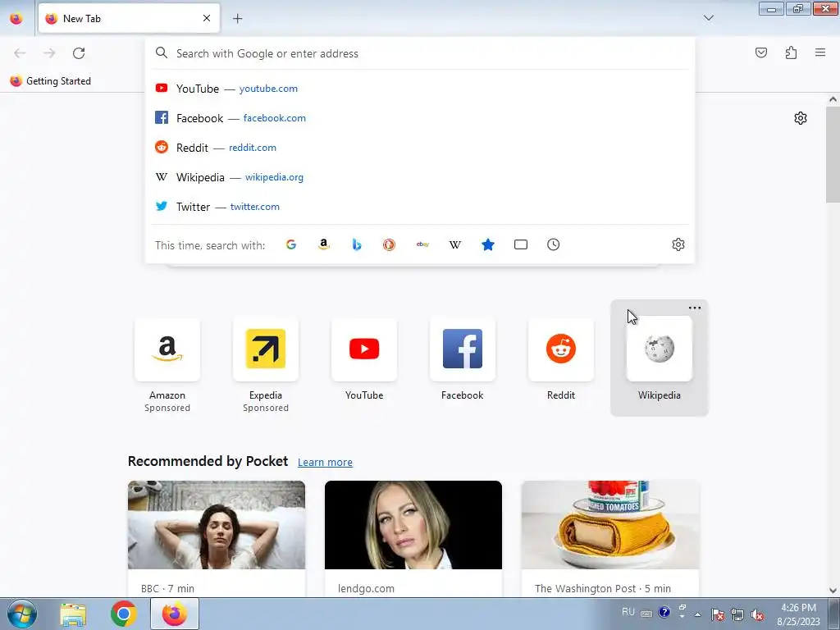This screenshot has height=630, width=840.
Task: Open search settings gear in dropdown
Action: pos(678,244)
